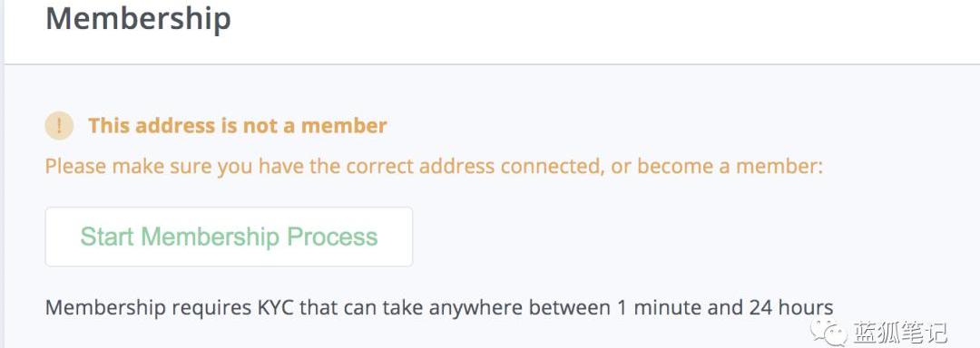Click the word "Process" on the green button

tap(332, 237)
